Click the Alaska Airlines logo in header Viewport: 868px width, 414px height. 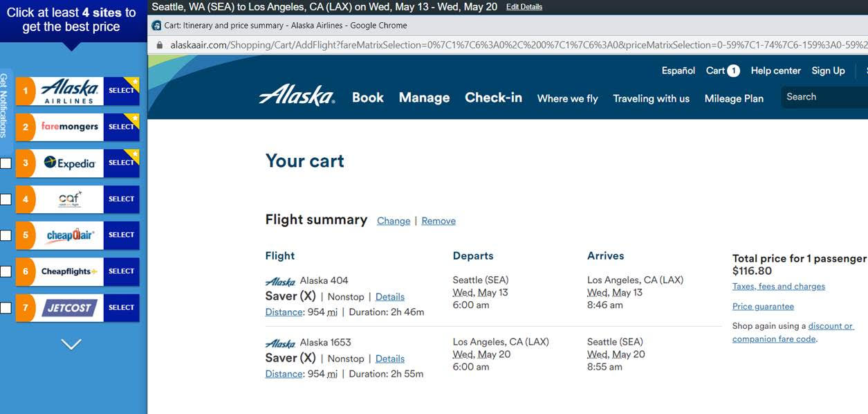(x=297, y=96)
